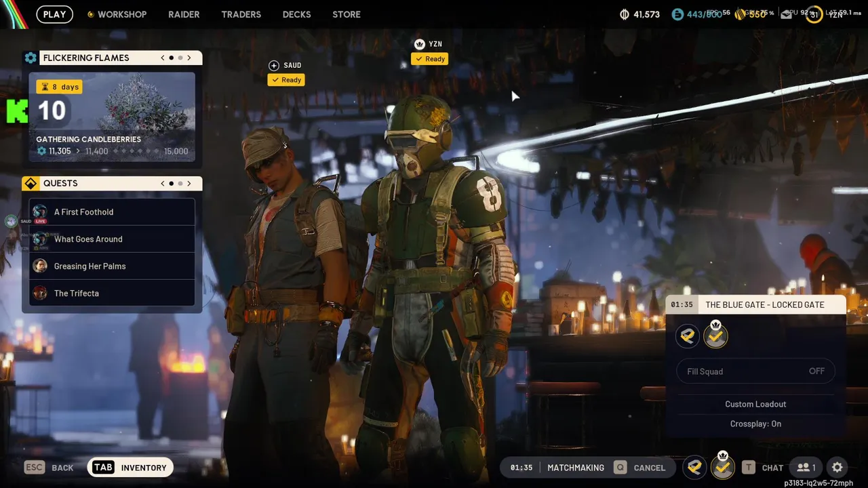Go to next Flickering Flames event page
868x488 pixels.
[189, 58]
